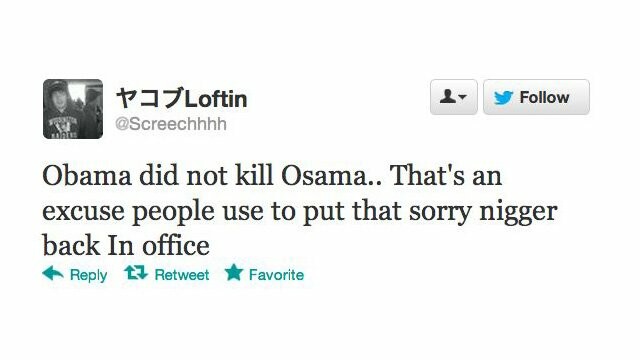The height and width of the screenshot is (360, 640).
Task: Click the Twitter bird icon on Follow
Action: click(503, 98)
